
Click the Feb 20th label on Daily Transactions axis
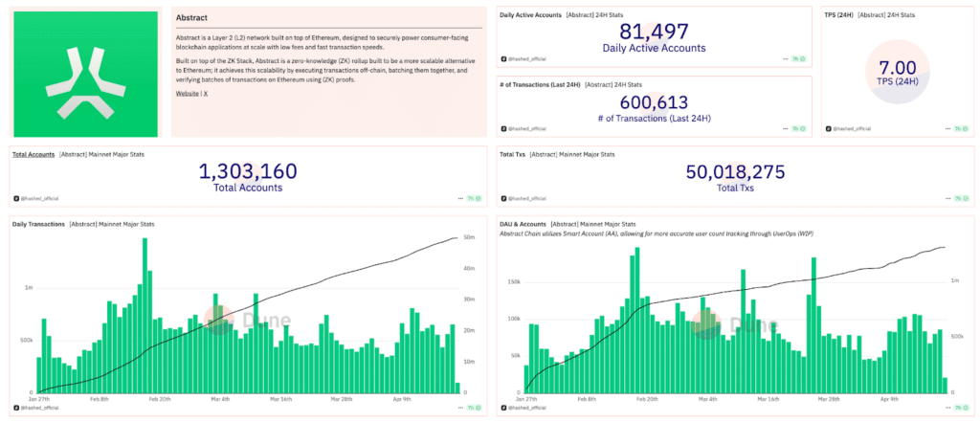(159, 398)
